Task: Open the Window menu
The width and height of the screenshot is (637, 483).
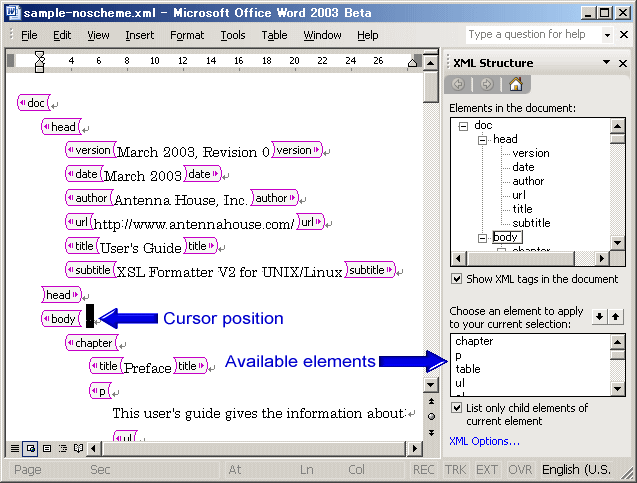Action: (322, 35)
